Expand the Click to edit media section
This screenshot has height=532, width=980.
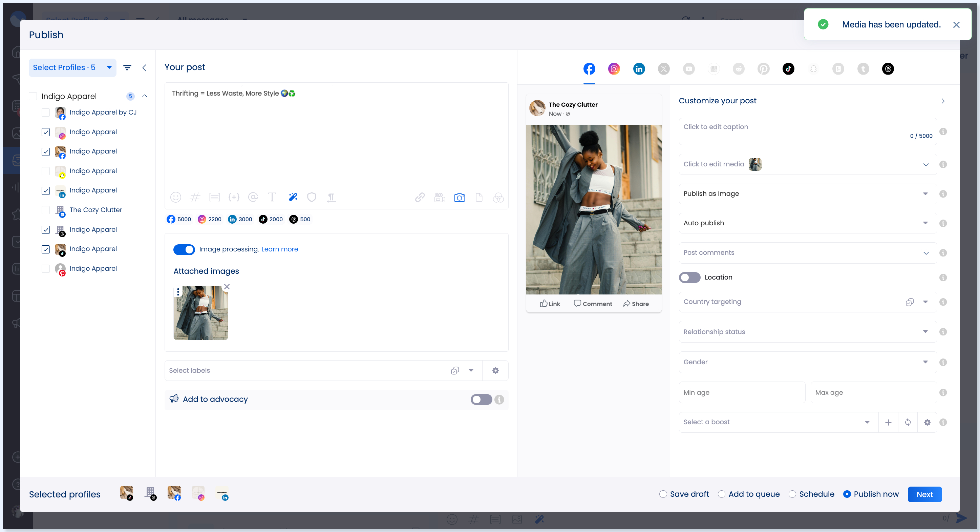tap(808, 164)
